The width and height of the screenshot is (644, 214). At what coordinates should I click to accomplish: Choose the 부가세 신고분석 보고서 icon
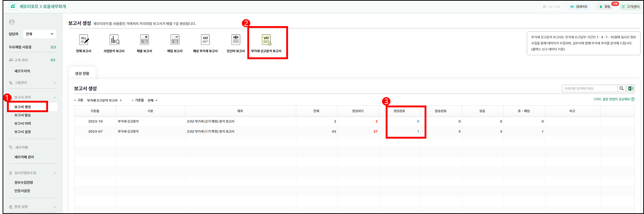point(266,40)
